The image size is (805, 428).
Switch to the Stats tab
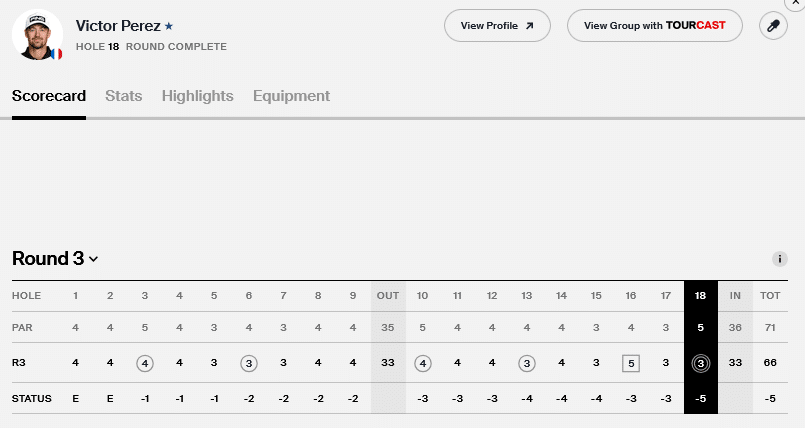[x=124, y=96]
